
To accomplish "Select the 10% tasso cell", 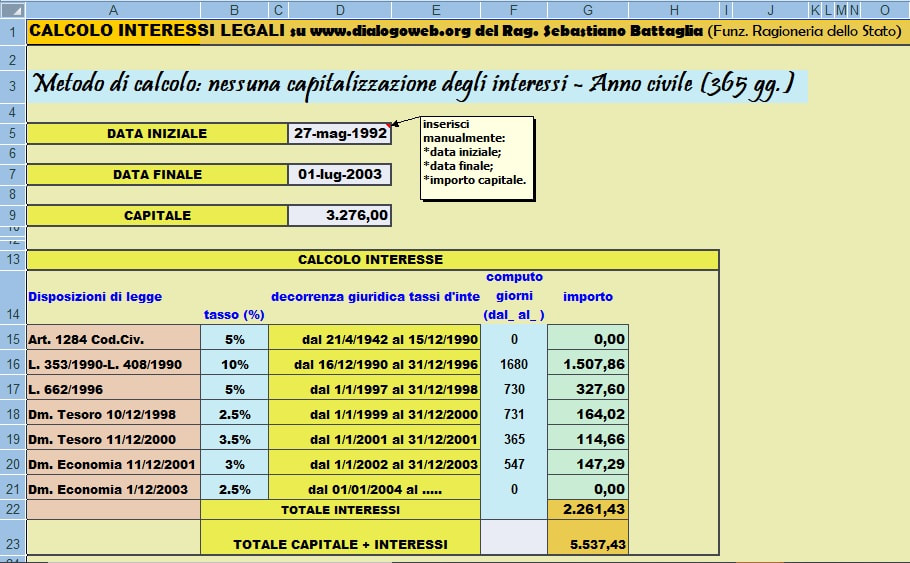I will point(234,365).
